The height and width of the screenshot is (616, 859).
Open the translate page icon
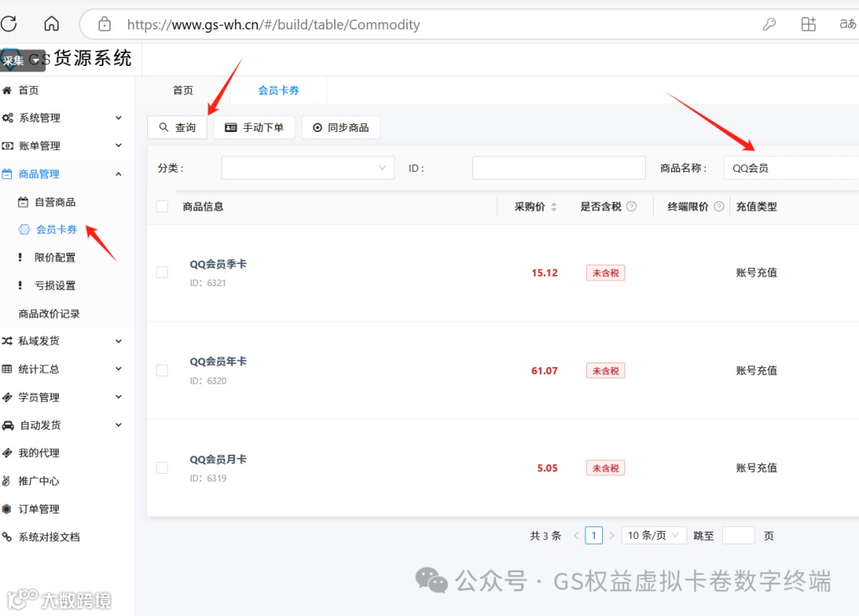[848, 24]
